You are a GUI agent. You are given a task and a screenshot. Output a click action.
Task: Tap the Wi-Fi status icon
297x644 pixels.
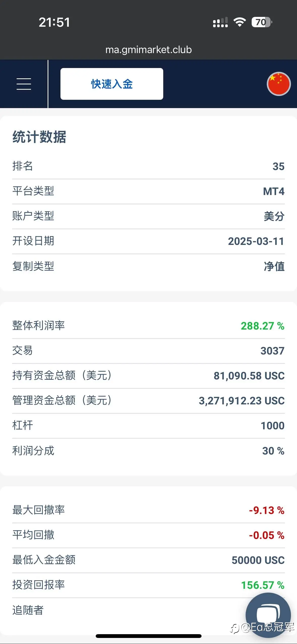(240, 22)
